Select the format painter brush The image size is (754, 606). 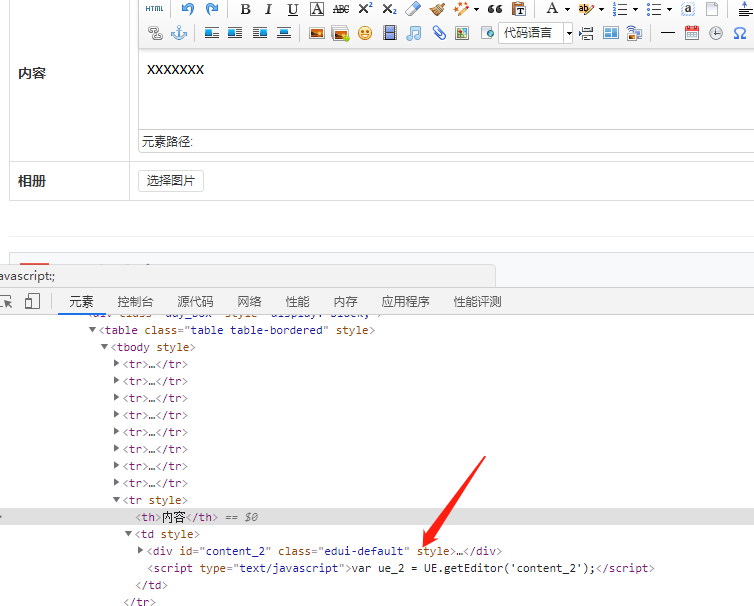point(437,9)
